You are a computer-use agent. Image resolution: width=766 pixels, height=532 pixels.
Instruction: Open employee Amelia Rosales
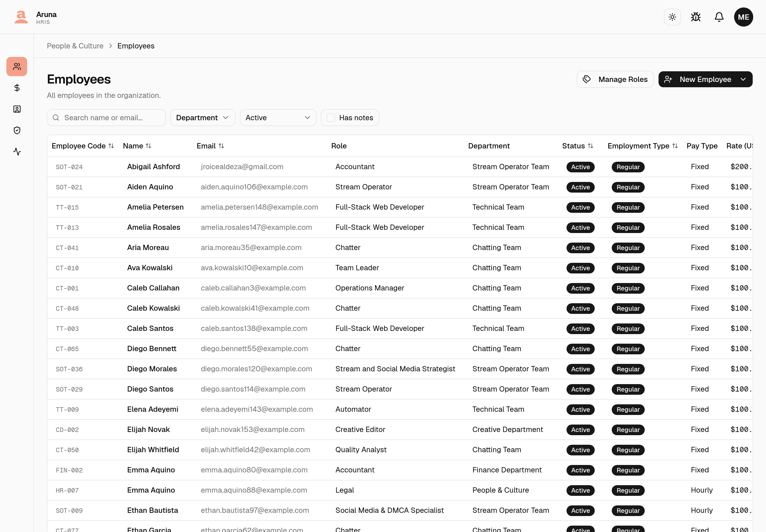coord(154,227)
